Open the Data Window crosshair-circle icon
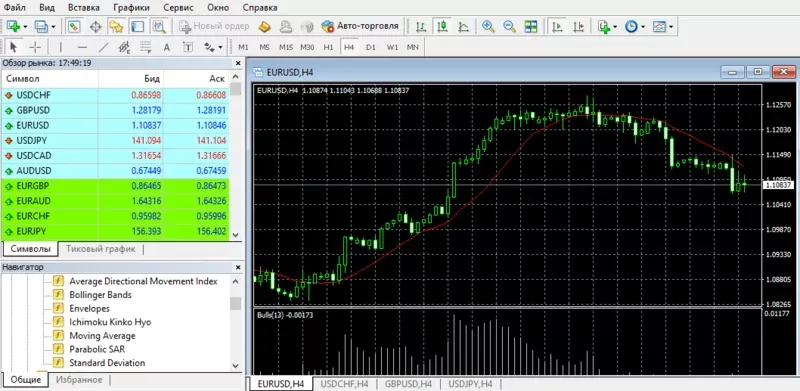This screenshot has height=391, width=800. pyautogui.click(x=95, y=26)
